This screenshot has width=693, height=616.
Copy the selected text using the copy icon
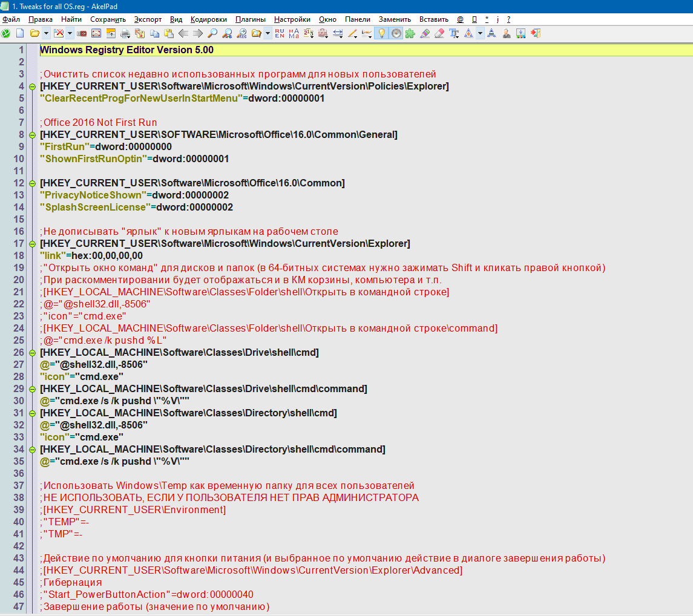pyautogui.click(x=154, y=34)
